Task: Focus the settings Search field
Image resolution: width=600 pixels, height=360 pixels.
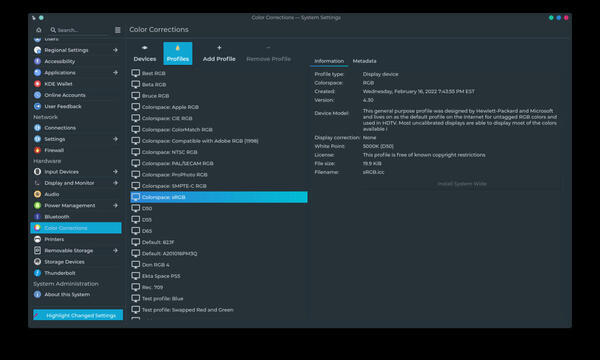Action: (79, 30)
